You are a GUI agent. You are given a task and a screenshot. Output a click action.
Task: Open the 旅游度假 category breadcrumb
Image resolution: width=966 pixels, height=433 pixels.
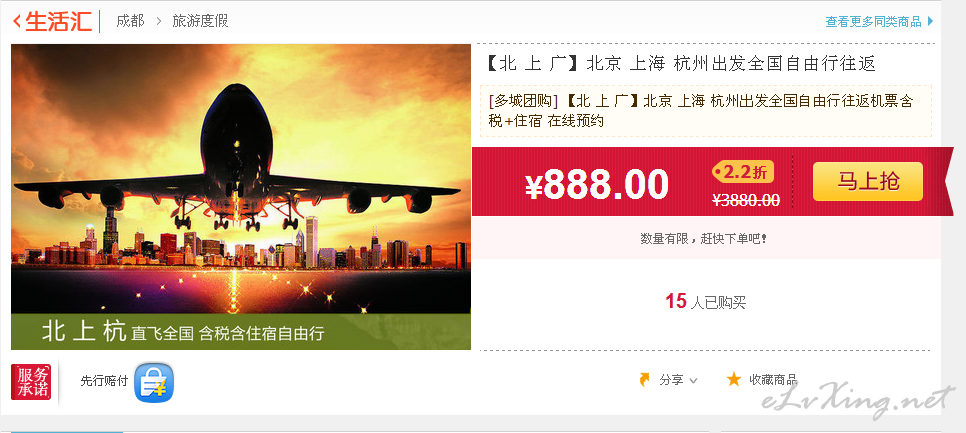200,21
